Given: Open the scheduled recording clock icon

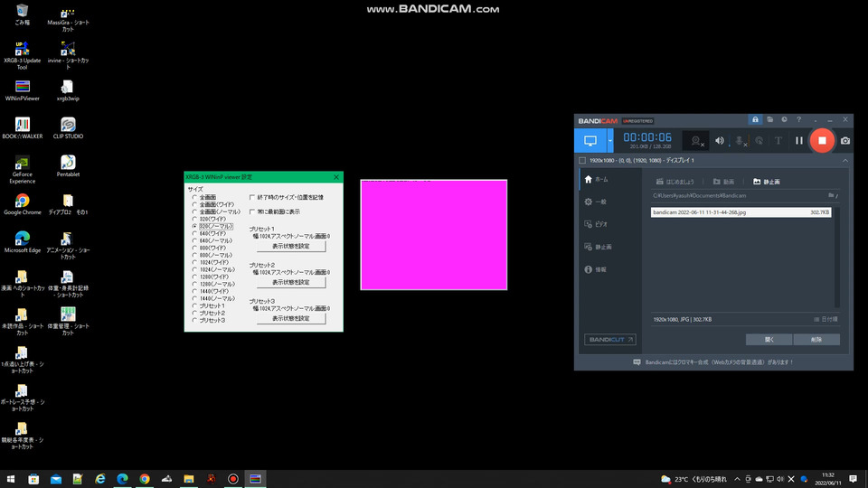Looking at the screenshot, I should [785, 120].
